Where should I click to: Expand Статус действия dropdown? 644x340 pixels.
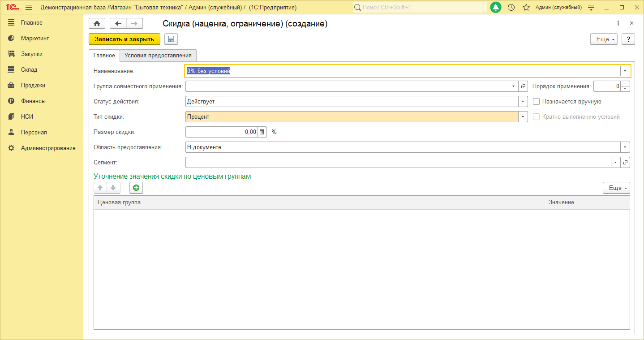[x=523, y=102]
